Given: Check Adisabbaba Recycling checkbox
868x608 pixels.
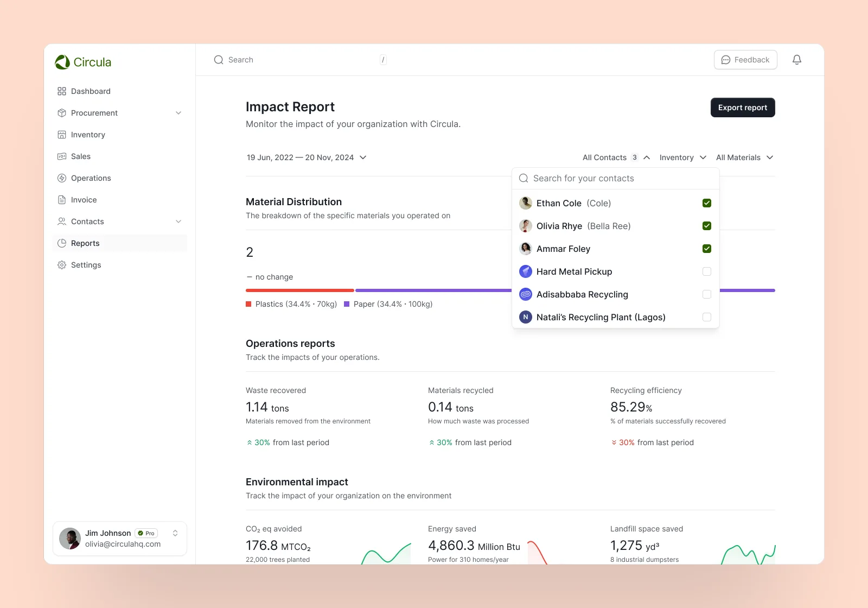Looking at the screenshot, I should (707, 294).
